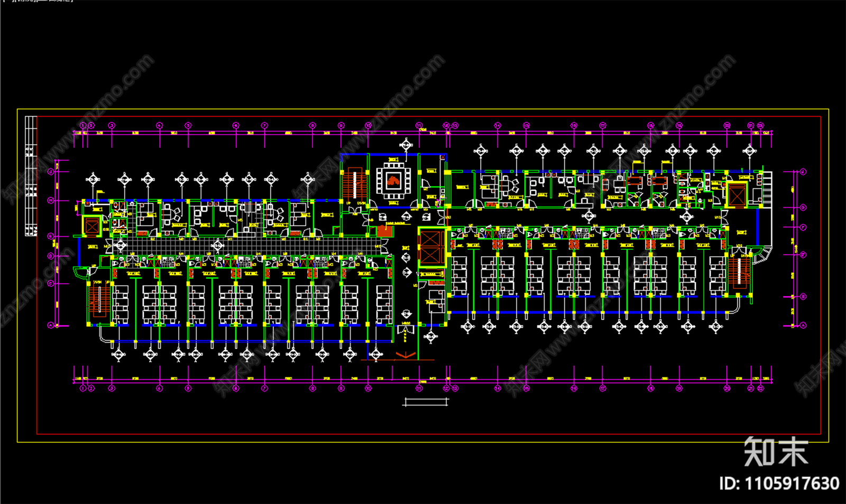The width and height of the screenshot is (846, 504).
Task: Select the curved balcony at the far right end
Action: (762, 254)
